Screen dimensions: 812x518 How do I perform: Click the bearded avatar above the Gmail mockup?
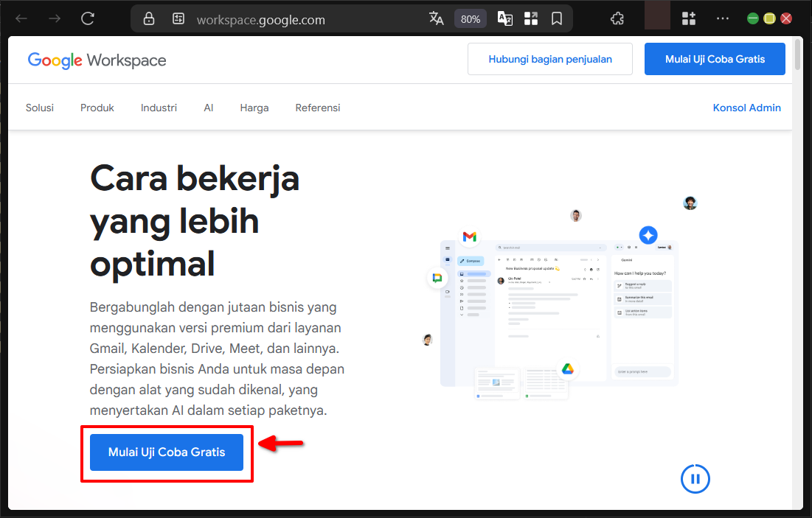(x=576, y=215)
